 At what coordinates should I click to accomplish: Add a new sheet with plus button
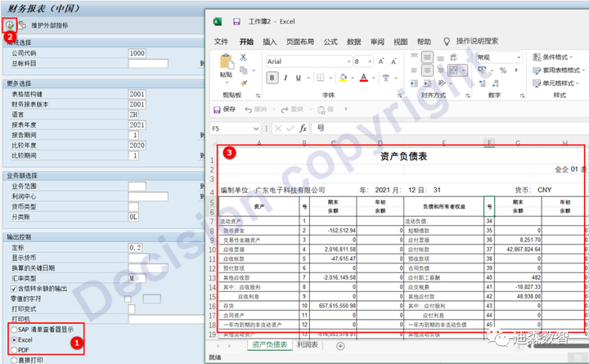[340, 346]
